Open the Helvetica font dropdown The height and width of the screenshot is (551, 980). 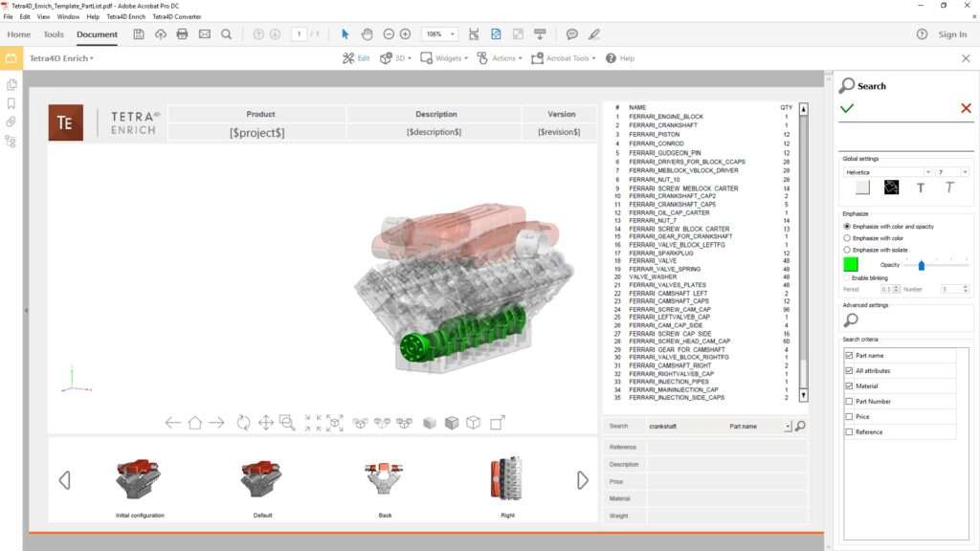coord(928,172)
